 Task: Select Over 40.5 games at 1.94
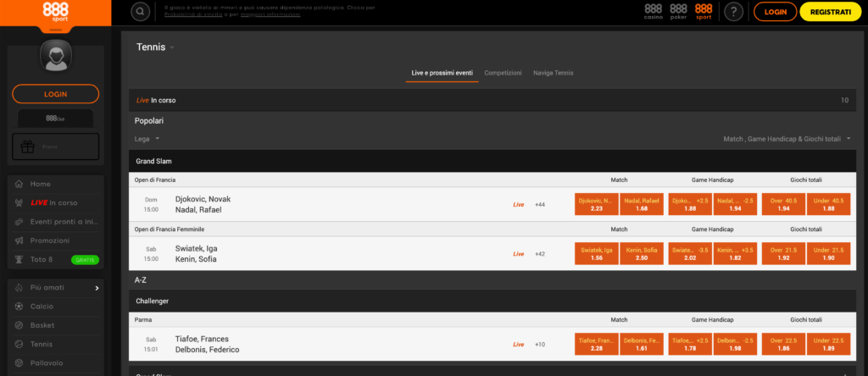784,205
